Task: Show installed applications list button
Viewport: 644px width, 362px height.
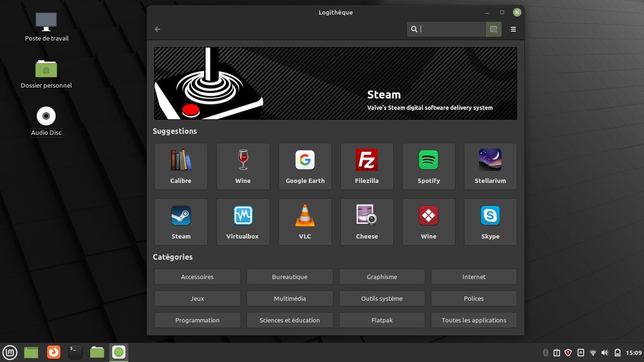Action: click(x=494, y=29)
